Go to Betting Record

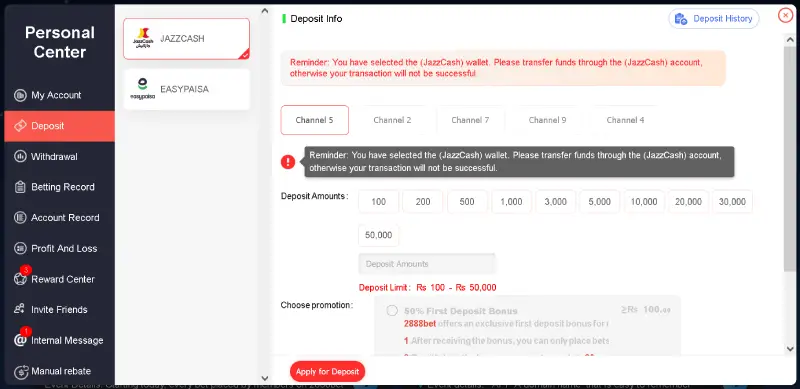(x=59, y=187)
